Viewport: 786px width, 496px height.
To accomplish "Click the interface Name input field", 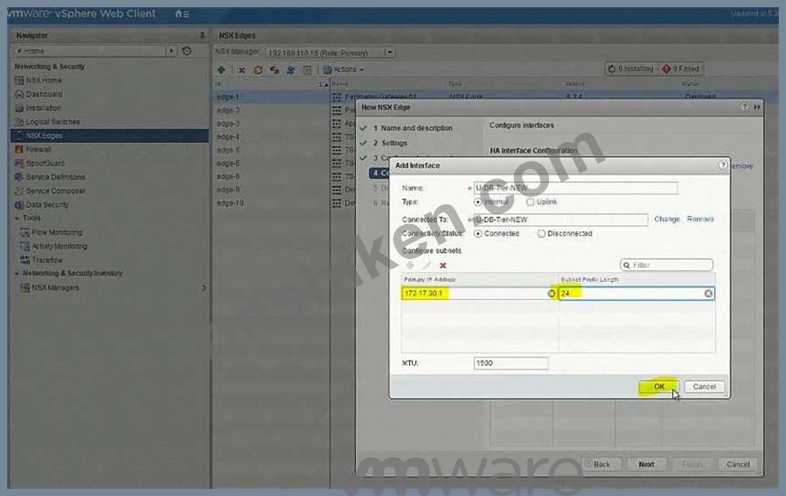I will pyautogui.click(x=575, y=188).
